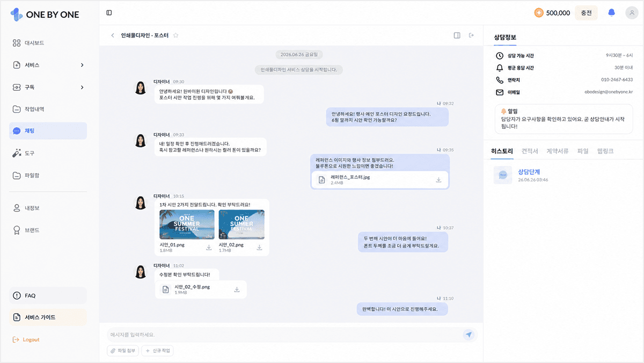
Task: Switch to the 계약서류 tab
Action: pyautogui.click(x=558, y=151)
